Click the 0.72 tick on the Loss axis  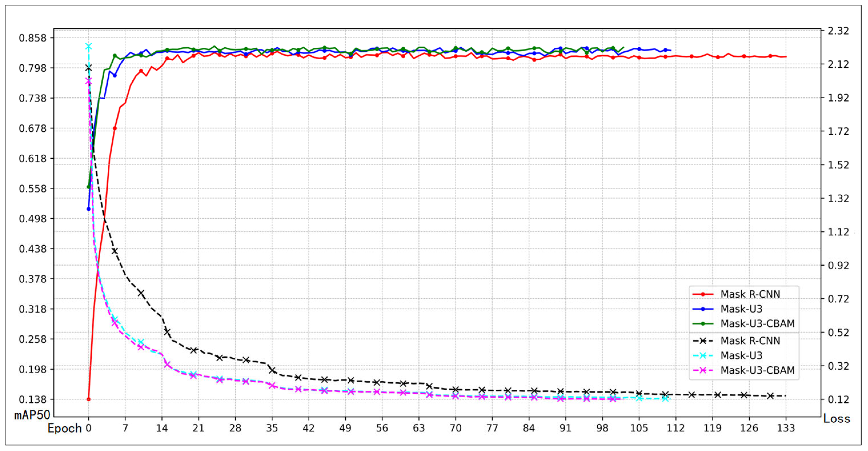839,299
